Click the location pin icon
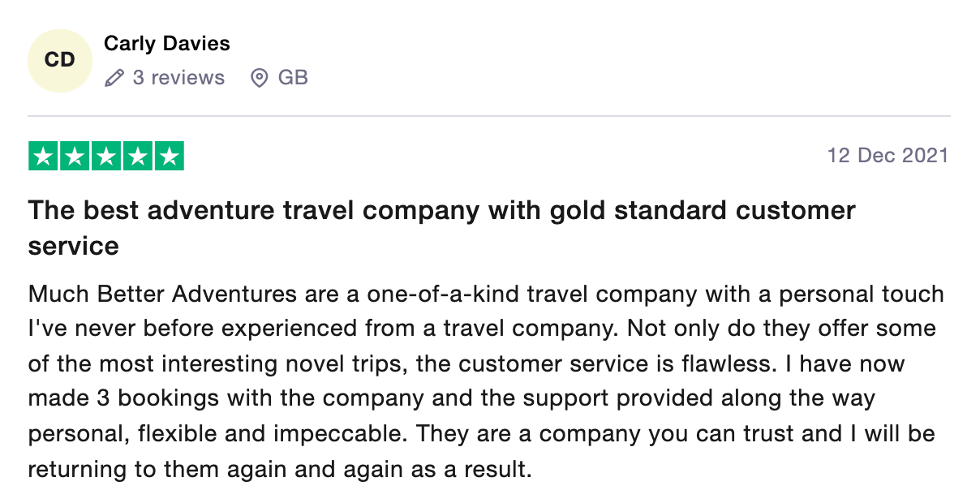Viewport: 980px width, 503px height. [260, 78]
